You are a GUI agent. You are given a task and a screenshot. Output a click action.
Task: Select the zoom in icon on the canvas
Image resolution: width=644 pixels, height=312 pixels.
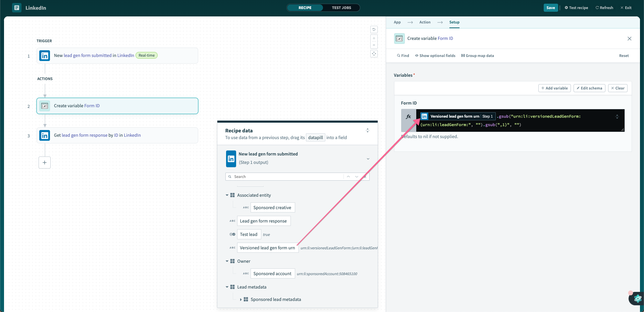tap(374, 38)
